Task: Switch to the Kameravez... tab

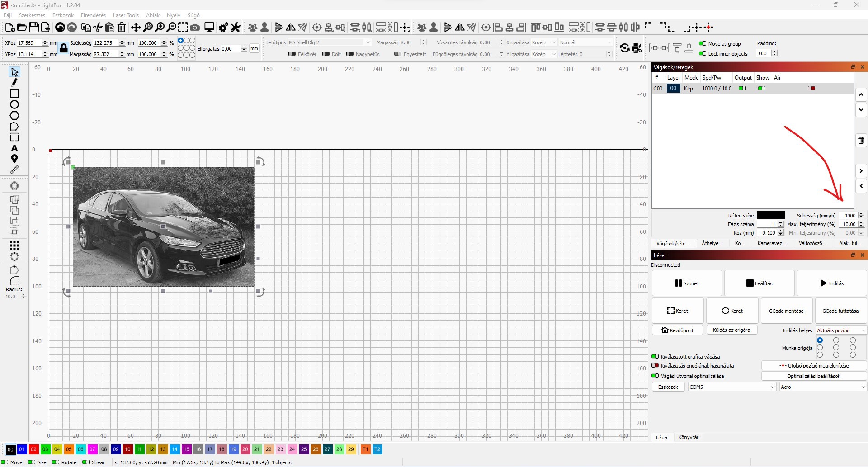Action: coord(772,243)
